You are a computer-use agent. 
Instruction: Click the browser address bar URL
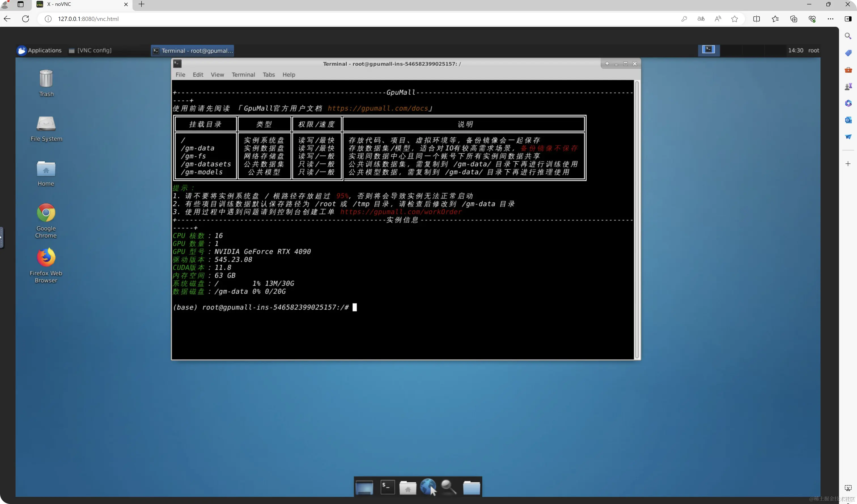coord(88,19)
